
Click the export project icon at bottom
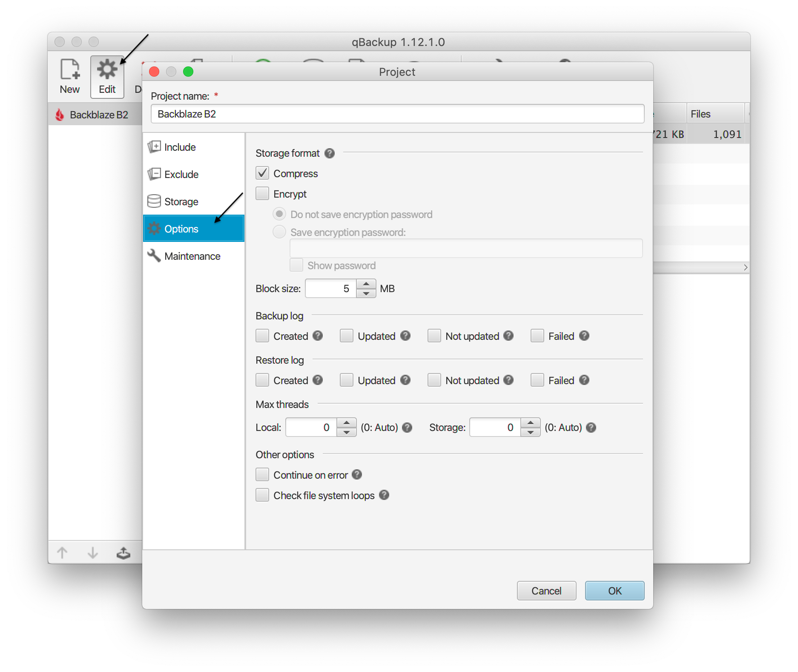coord(123,553)
